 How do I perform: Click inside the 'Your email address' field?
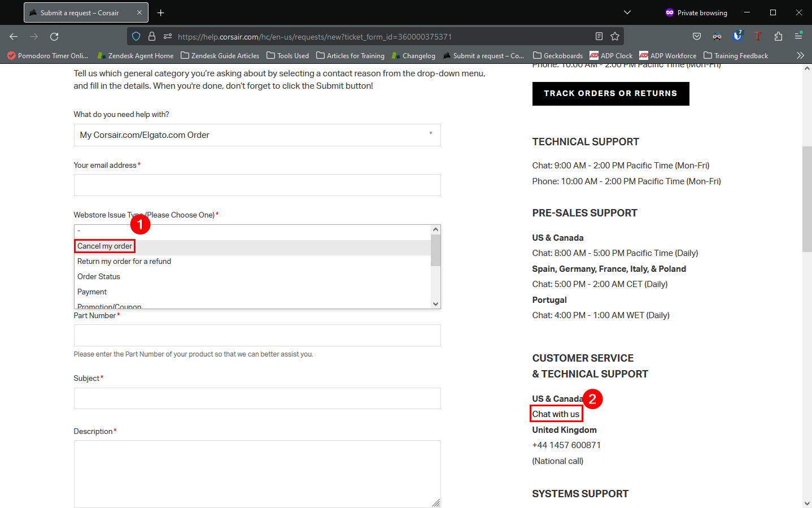click(x=257, y=185)
